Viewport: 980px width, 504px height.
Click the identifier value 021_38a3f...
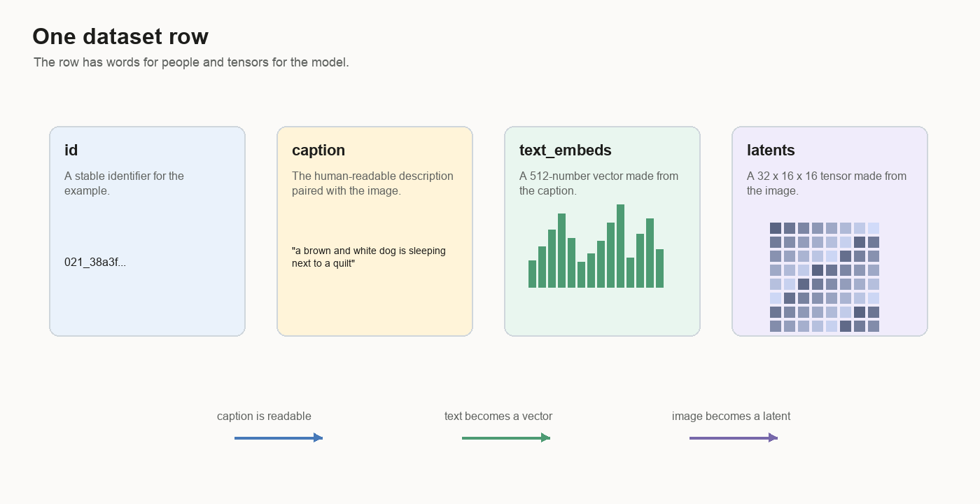click(x=95, y=262)
